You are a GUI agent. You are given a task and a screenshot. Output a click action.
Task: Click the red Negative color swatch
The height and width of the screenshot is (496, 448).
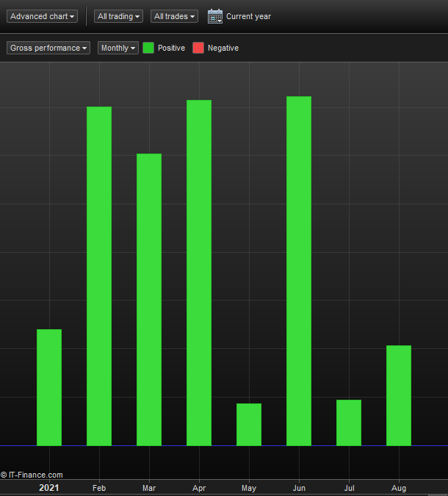tap(198, 48)
